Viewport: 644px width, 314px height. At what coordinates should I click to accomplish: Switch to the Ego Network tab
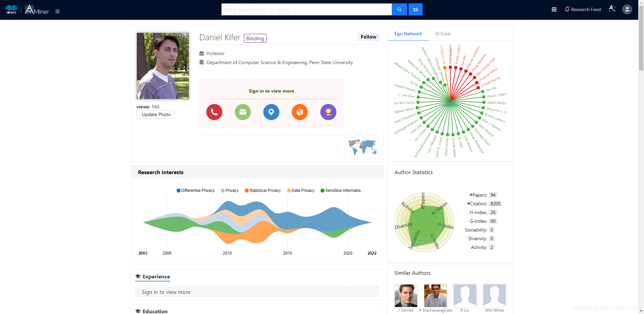(408, 34)
